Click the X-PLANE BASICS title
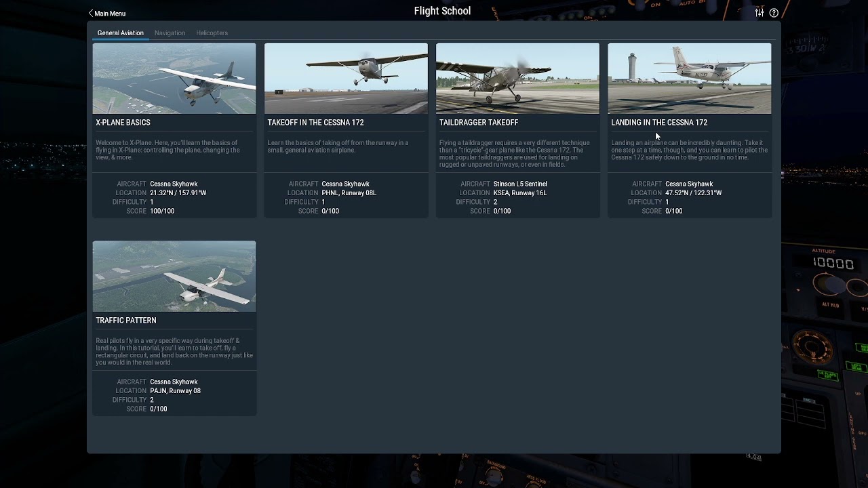868x488 pixels. [x=123, y=123]
